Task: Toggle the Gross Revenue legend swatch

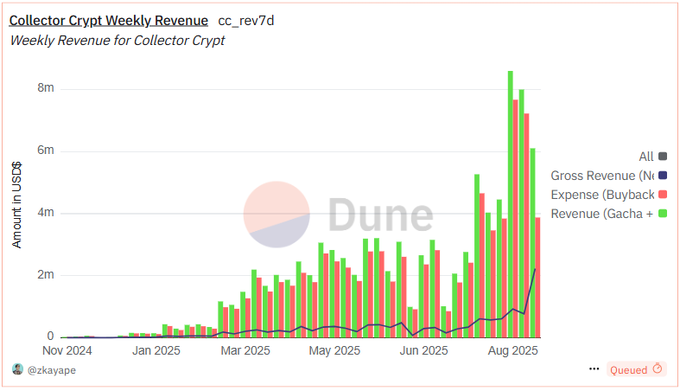Action: tap(663, 176)
